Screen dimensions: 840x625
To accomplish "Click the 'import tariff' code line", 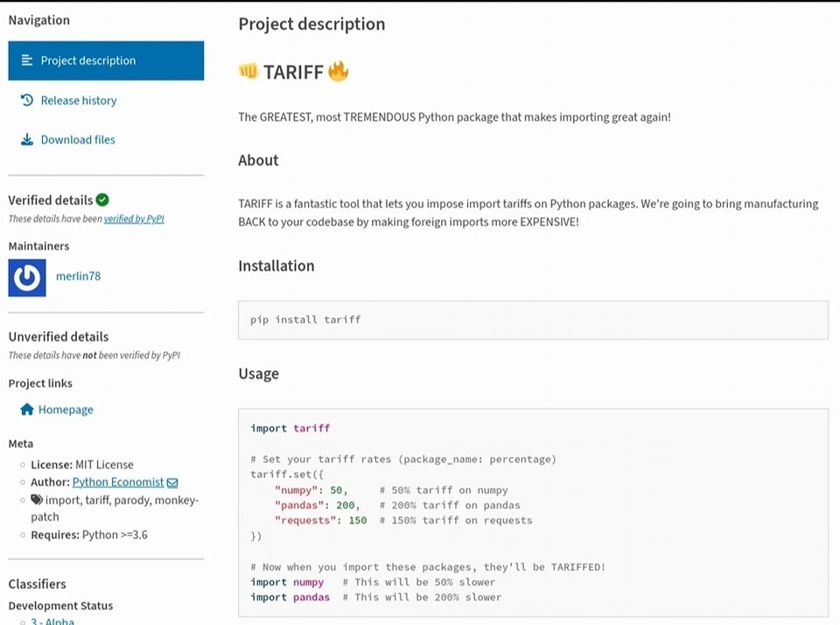I will [x=290, y=428].
